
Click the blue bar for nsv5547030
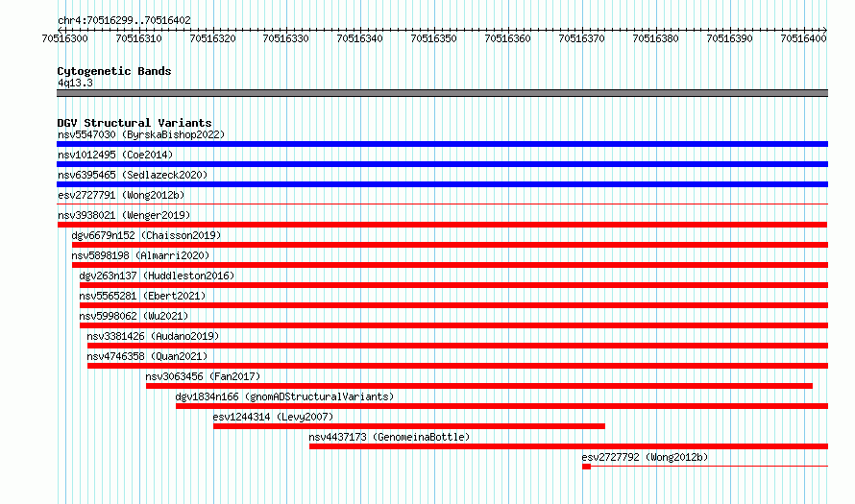(442, 144)
